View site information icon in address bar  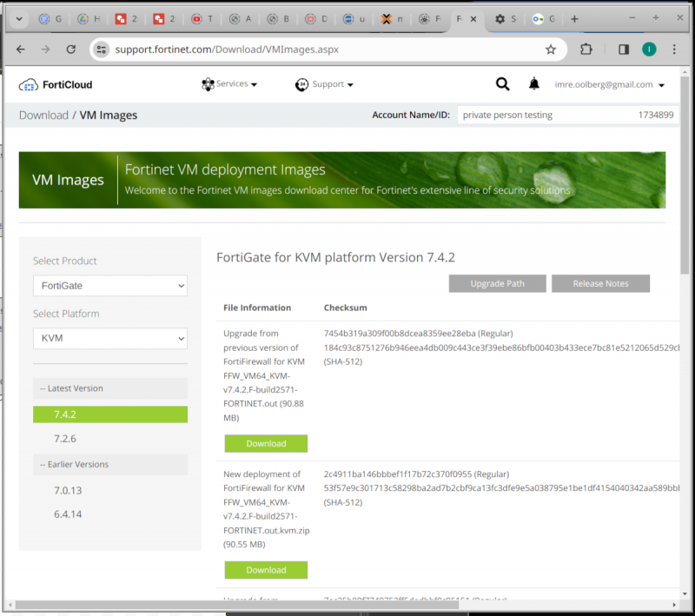pos(102,50)
